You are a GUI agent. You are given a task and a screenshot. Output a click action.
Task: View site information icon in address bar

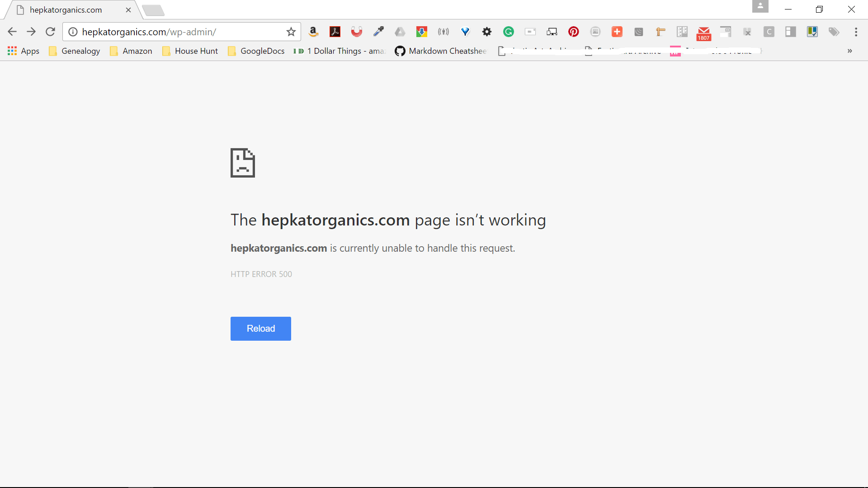pos(73,32)
